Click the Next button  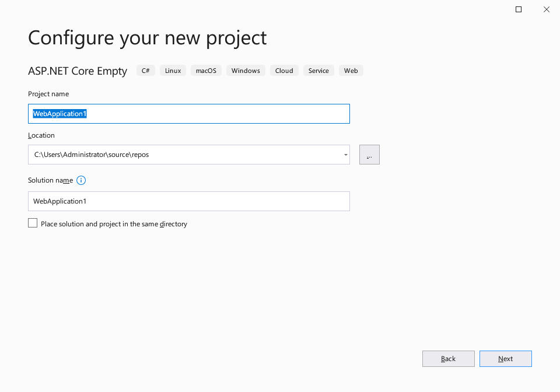point(505,359)
